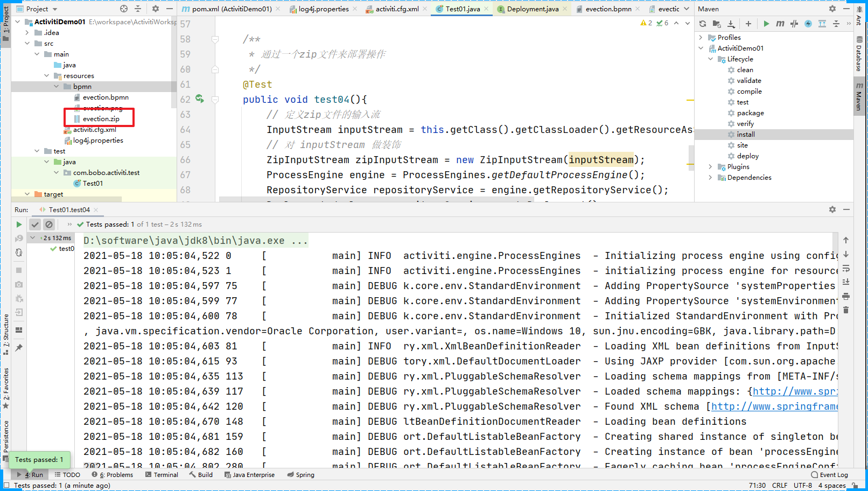This screenshot has height=491, width=868.
Task: Add a Maven project with plus icon
Action: (x=748, y=24)
